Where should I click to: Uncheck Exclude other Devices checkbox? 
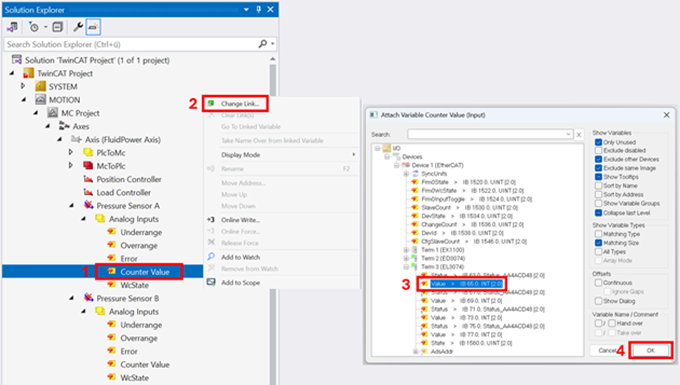pyautogui.click(x=598, y=159)
